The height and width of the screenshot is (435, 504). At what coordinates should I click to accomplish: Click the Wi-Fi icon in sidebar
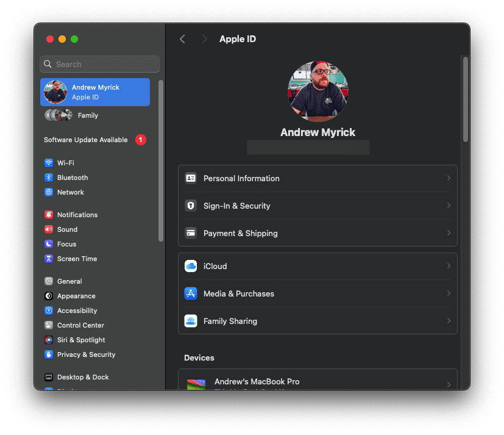[49, 163]
